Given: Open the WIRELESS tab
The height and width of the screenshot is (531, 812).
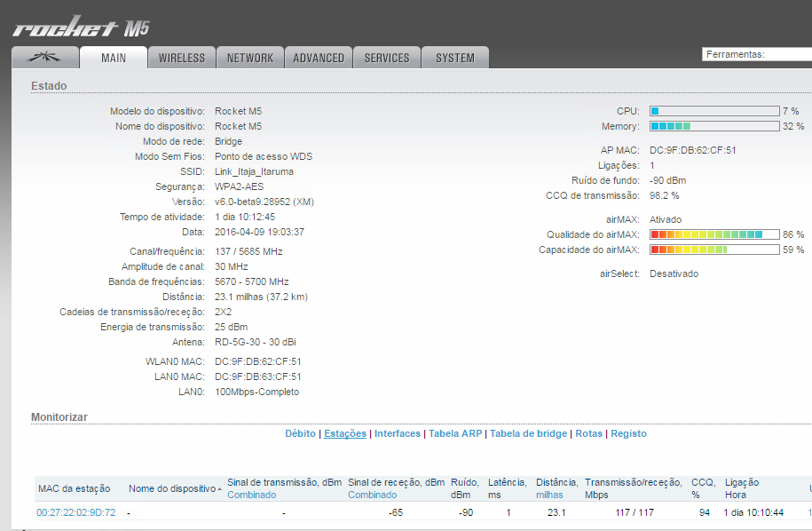Looking at the screenshot, I should (x=182, y=58).
